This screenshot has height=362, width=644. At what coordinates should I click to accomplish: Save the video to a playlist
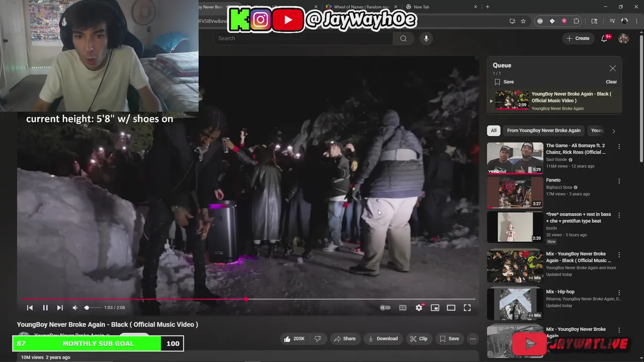[x=449, y=339]
